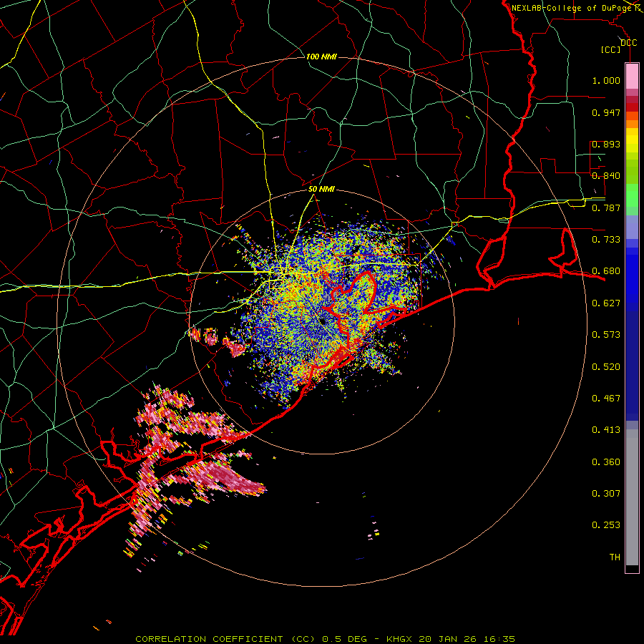
Task: Click the 0.5 DEG elevation text
Action: coord(344,639)
